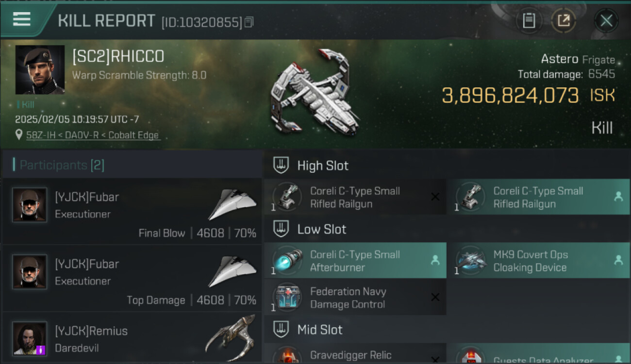The height and width of the screenshot is (364, 631).
Task: Click Coreli C-Type Small Afterburner item
Action: [355, 261]
